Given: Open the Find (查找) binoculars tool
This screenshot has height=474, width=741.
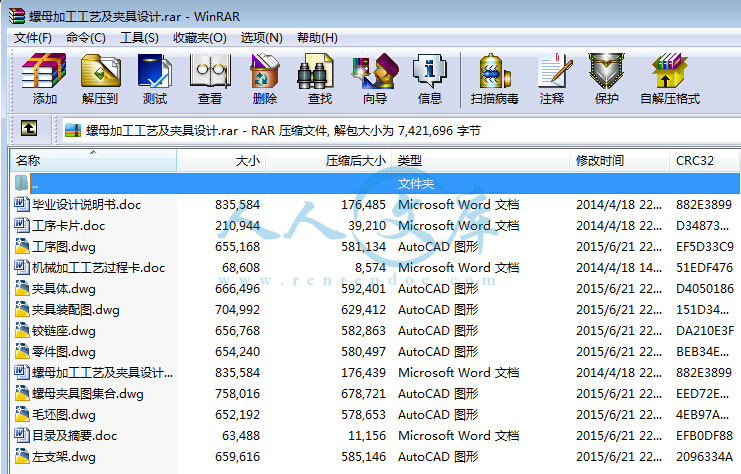Looking at the screenshot, I should [315, 71].
